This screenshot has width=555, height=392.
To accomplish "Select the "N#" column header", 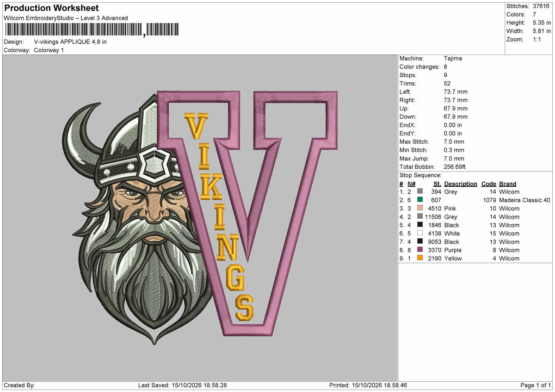I will [x=412, y=184].
